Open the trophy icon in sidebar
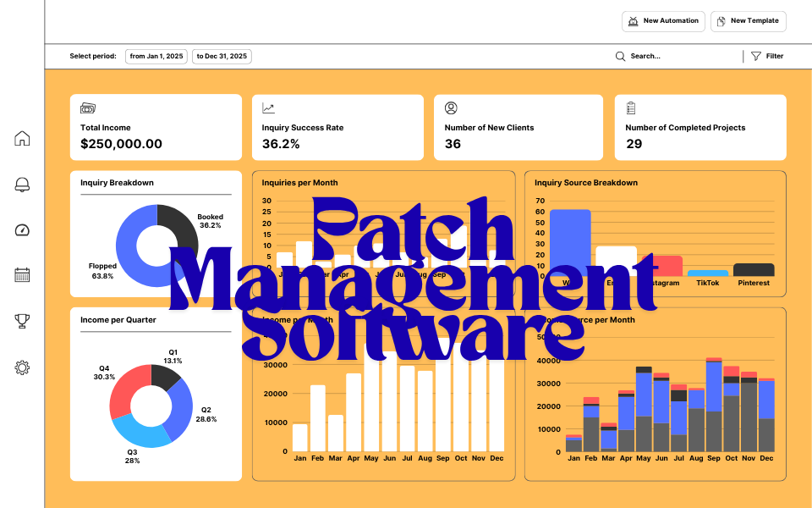Viewport: 812px width, 508px height. [22, 321]
